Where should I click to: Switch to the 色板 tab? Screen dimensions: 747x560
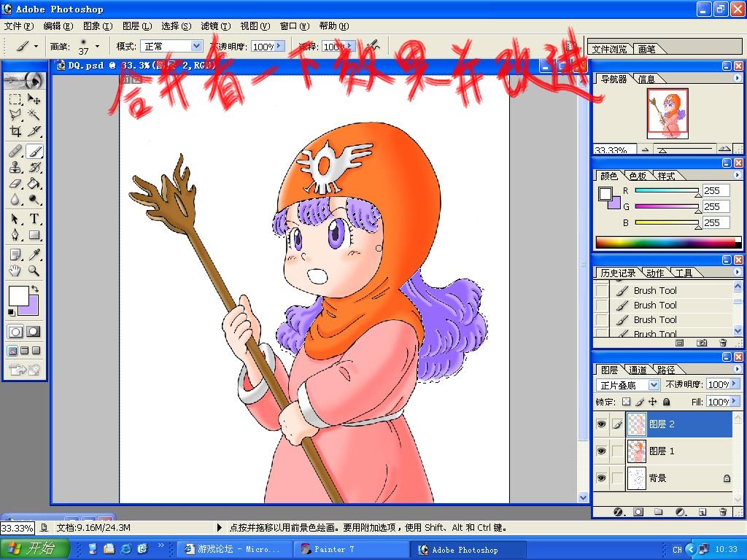(638, 176)
